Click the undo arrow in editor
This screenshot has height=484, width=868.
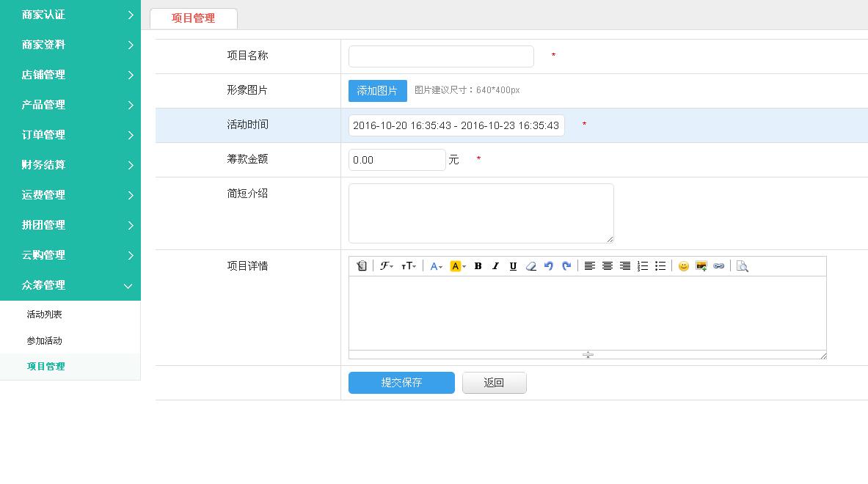pyautogui.click(x=548, y=266)
